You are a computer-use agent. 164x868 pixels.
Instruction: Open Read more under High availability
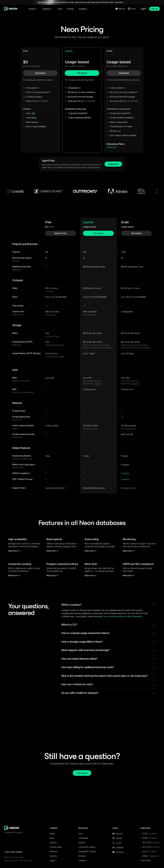(14, 551)
